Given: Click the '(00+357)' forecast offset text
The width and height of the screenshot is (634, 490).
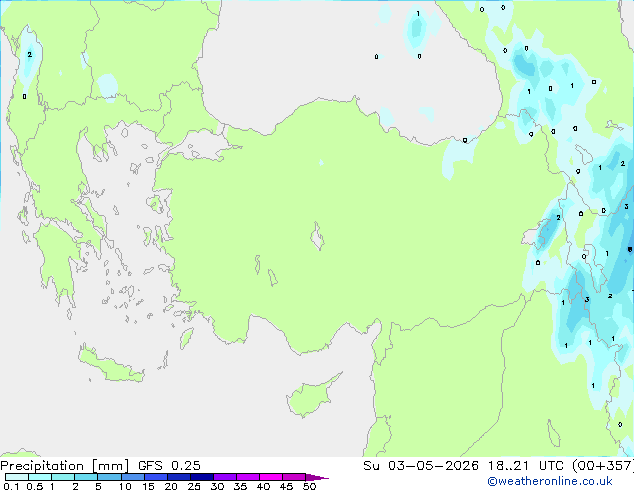Looking at the screenshot, I should 603,466.
